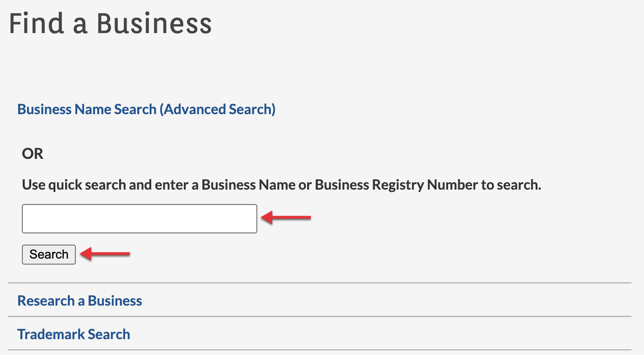Expand the Trademark Search section

tap(74, 334)
